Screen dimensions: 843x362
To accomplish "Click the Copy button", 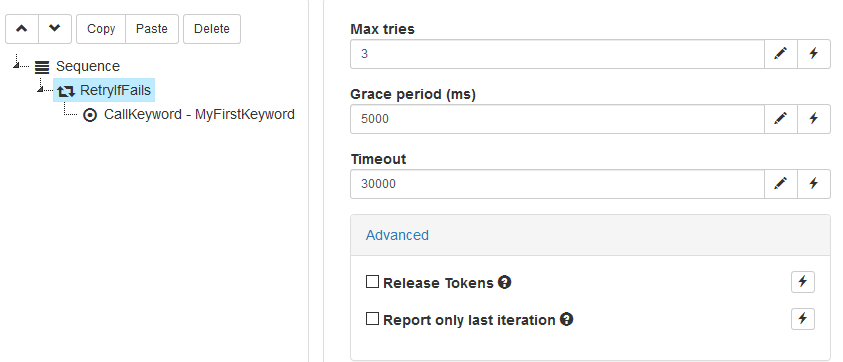I will pos(101,29).
